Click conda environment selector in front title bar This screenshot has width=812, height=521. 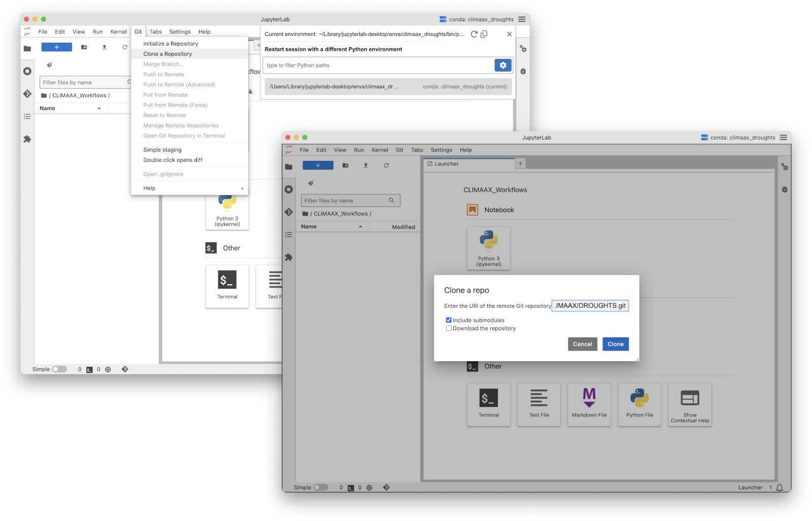738,137
